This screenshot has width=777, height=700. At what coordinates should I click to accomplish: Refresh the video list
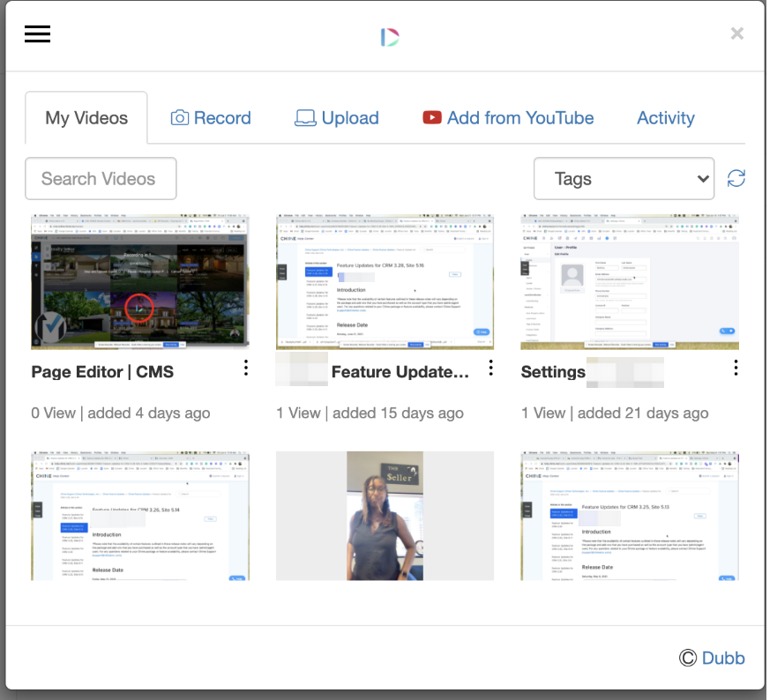click(736, 178)
